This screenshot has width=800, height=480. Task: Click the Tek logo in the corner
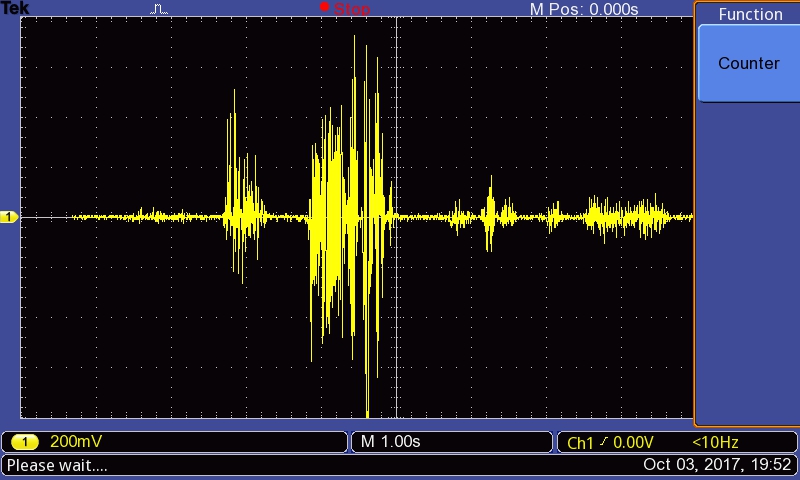(15, 8)
